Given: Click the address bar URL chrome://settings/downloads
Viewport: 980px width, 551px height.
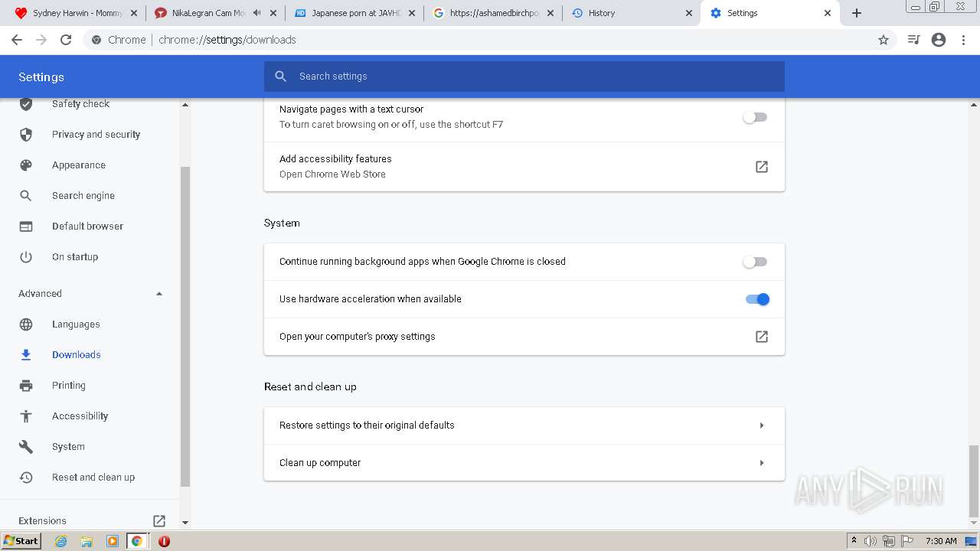Looking at the screenshot, I should click(227, 40).
